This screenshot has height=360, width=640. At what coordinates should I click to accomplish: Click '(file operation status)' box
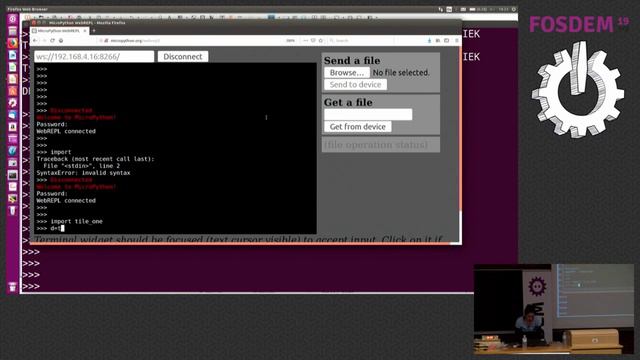coord(381,144)
